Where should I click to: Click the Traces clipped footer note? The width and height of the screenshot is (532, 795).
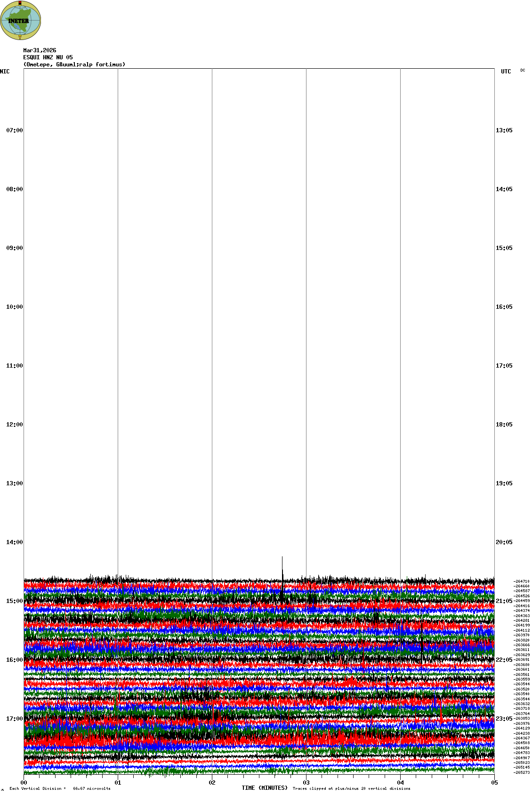click(351, 788)
